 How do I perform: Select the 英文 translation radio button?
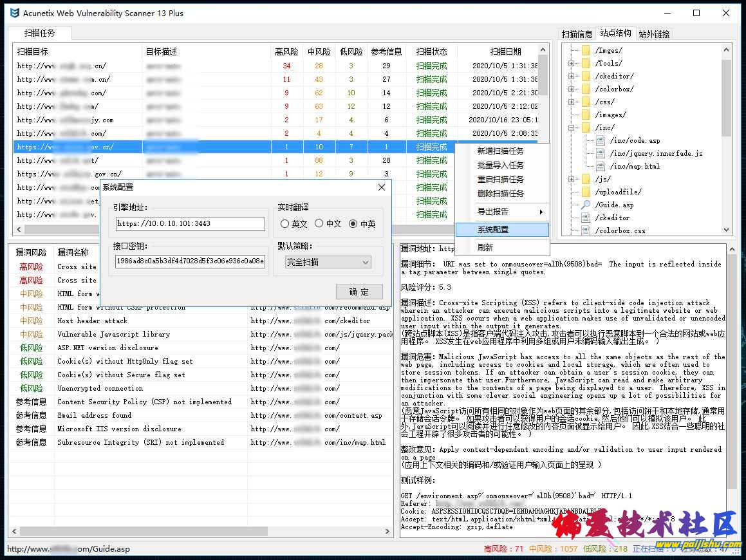click(285, 224)
